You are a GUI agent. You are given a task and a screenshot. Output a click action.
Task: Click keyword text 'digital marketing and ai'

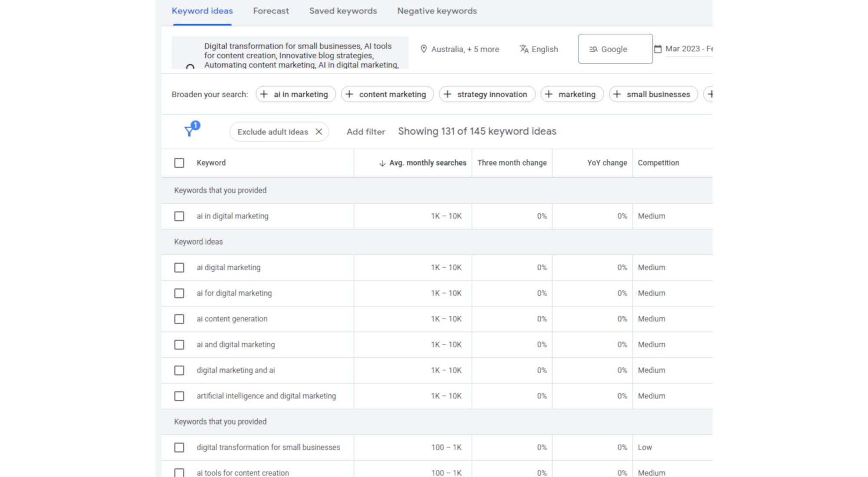point(236,370)
